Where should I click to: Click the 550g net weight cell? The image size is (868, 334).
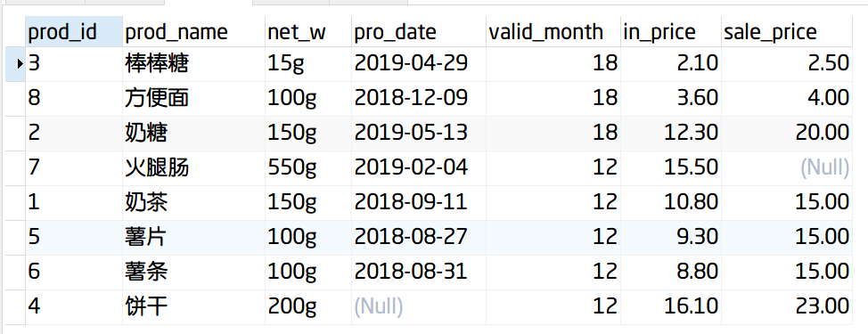307,167
